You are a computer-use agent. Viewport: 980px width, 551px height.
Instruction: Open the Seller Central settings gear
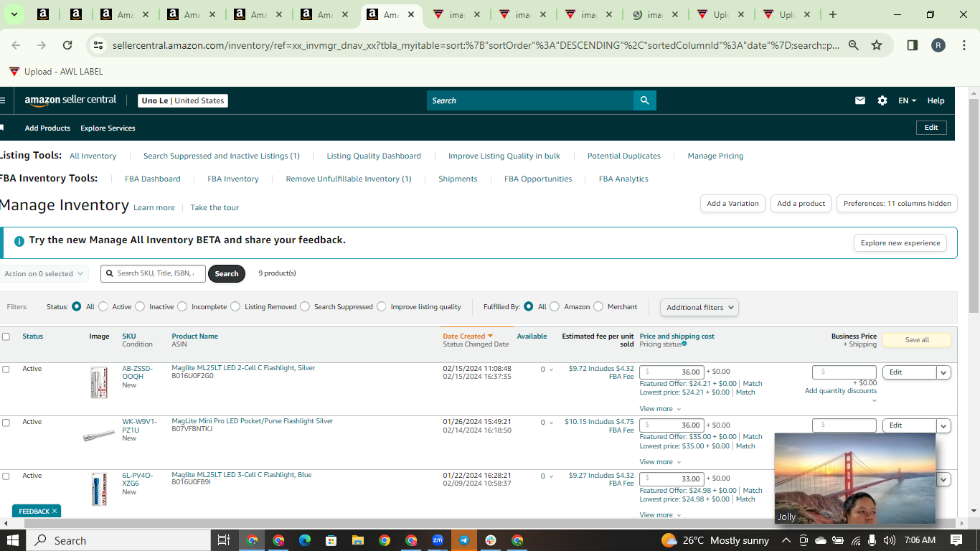(x=882, y=100)
